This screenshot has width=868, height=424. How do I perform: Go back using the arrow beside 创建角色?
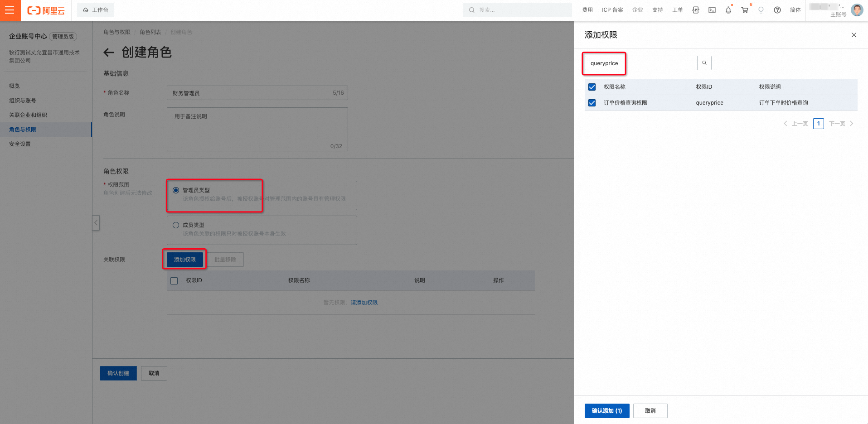[x=109, y=53]
